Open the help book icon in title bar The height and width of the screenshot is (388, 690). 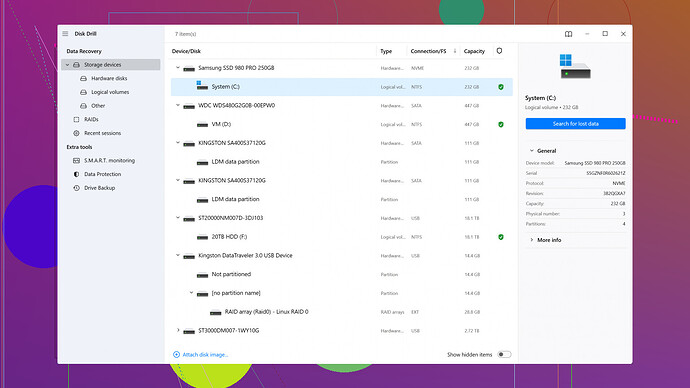569,34
